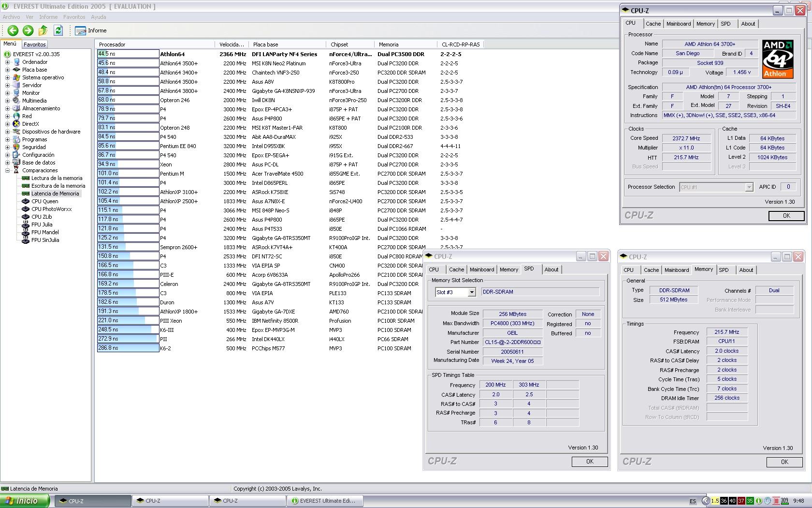Screen dimensions: 812x508
Task: Click the PIII Xeon 221.0 ns bar
Action: (128, 321)
